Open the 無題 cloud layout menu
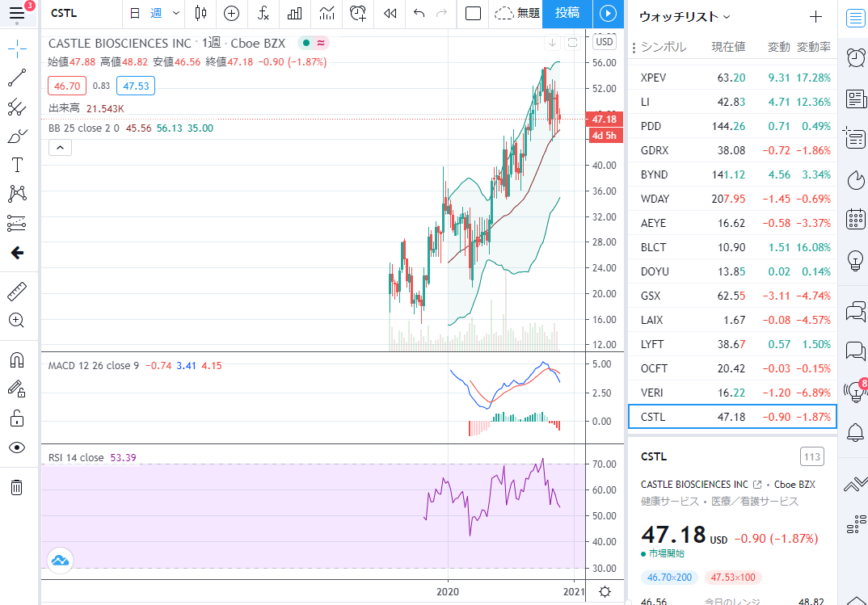868x605 pixels. point(516,13)
